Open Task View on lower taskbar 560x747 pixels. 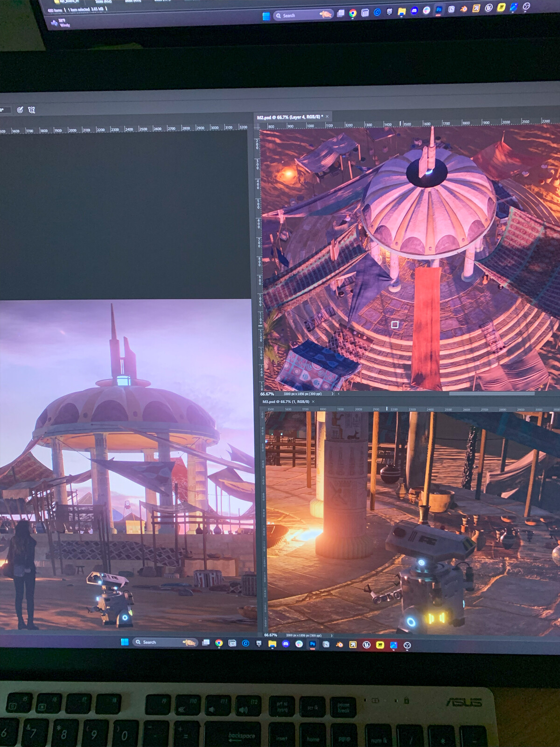pyautogui.click(x=206, y=643)
